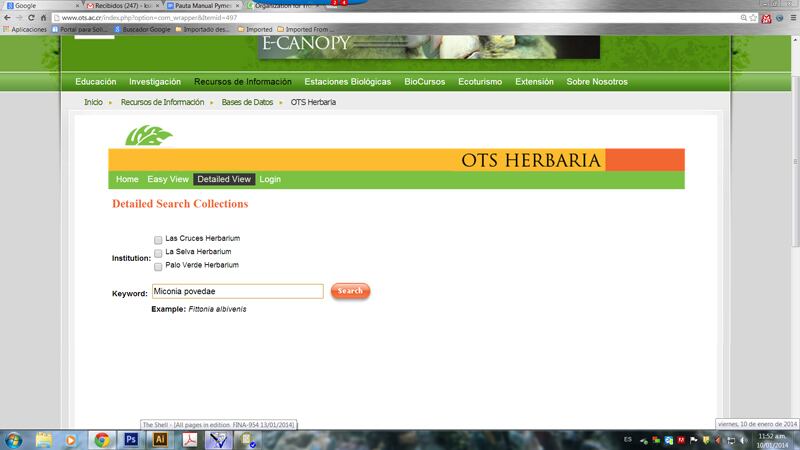Follow the Bases de Datos breadcrumb link
This screenshot has height=450, width=800.
[x=248, y=102]
